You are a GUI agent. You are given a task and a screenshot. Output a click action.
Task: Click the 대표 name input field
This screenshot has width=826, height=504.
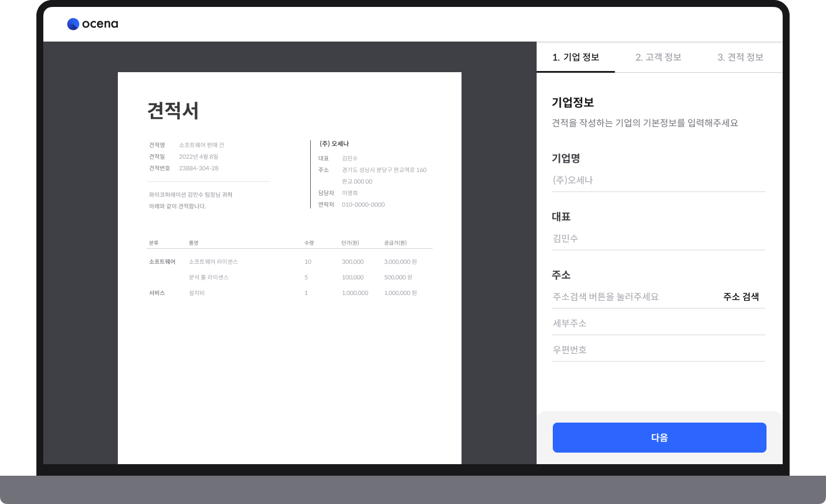pyautogui.click(x=658, y=238)
